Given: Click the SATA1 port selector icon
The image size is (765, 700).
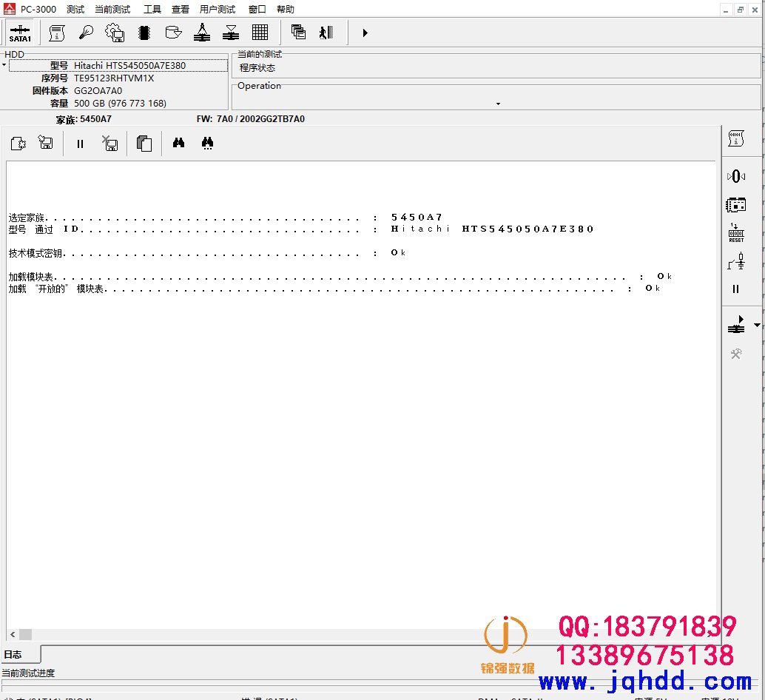Looking at the screenshot, I should pos(20,33).
